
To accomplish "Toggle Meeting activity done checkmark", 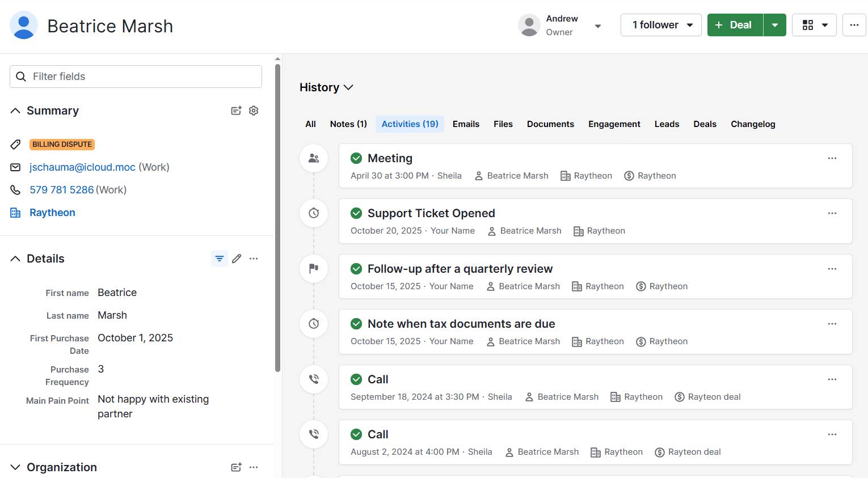I will click(356, 158).
